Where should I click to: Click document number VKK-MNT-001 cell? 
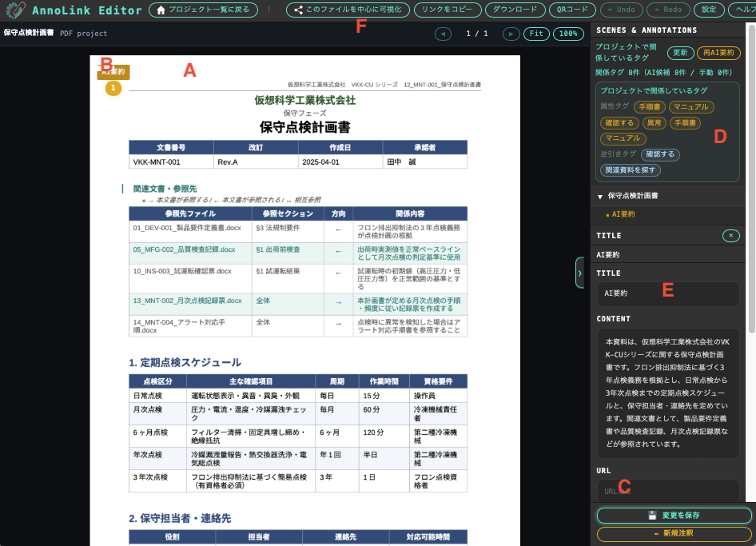[171, 162]
